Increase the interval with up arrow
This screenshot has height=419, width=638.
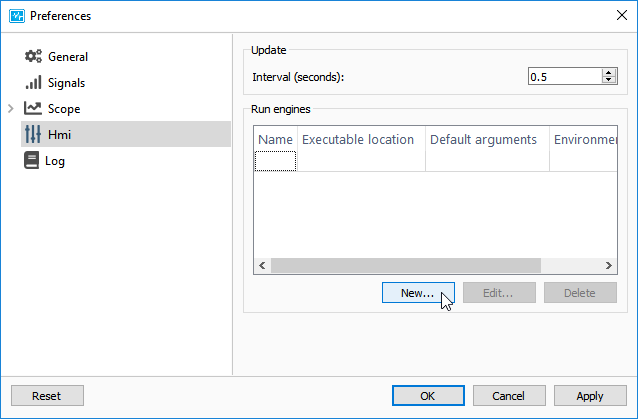pyautogui.click(x=609, y=73)
